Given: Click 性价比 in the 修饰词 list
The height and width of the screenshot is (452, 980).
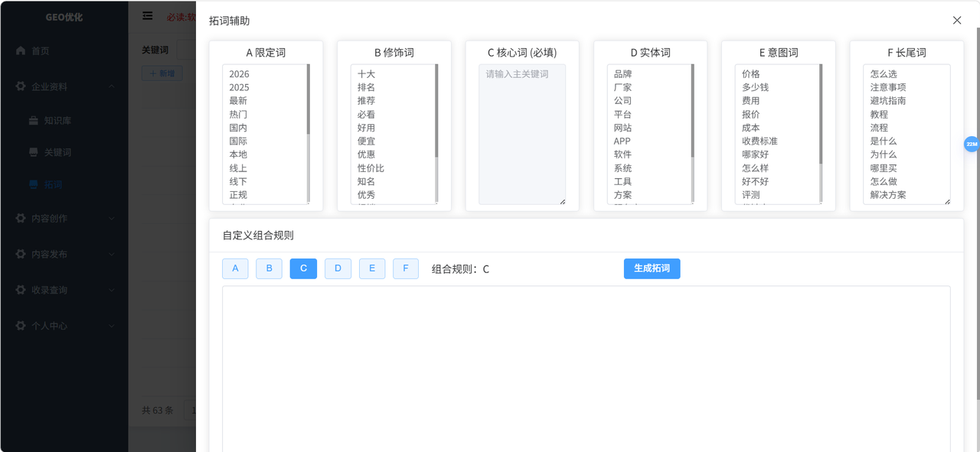Looking at the screenshot, I should [x=371, y=168].
